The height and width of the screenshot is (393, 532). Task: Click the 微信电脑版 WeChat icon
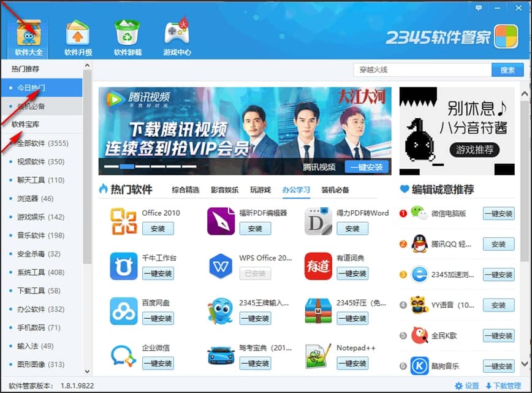pyautogui.click(x=419, y=213)
